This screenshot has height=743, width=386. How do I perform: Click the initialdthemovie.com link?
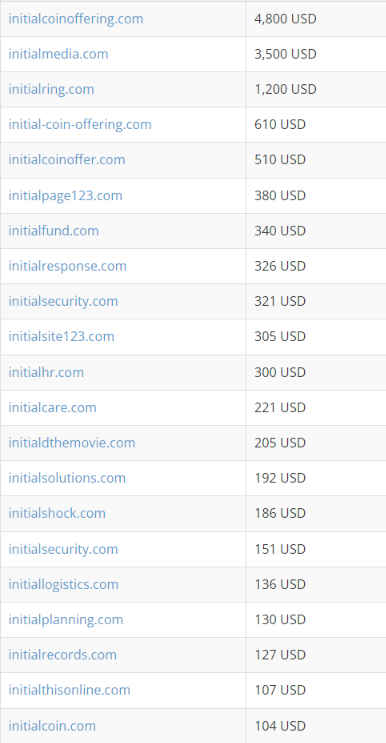click(x=72, y=443)
